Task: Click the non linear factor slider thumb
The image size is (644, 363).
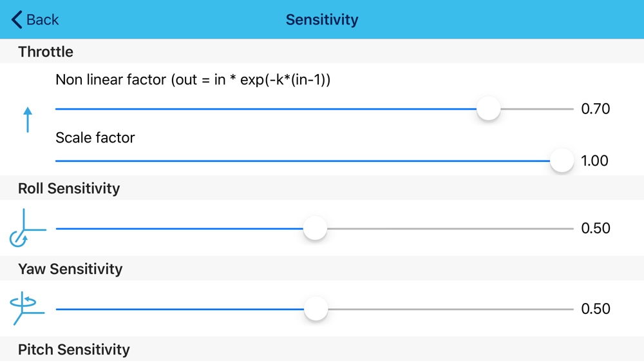Action: click(x=489, y=108)
